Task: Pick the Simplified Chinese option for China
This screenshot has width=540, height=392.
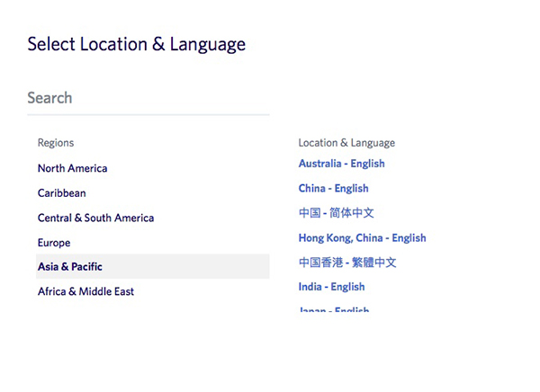Action: [336, 213]
